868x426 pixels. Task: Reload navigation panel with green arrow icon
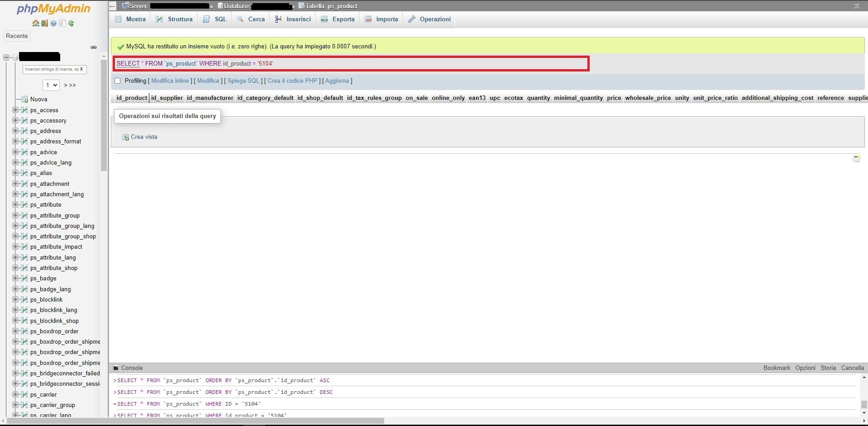[71, 23]
